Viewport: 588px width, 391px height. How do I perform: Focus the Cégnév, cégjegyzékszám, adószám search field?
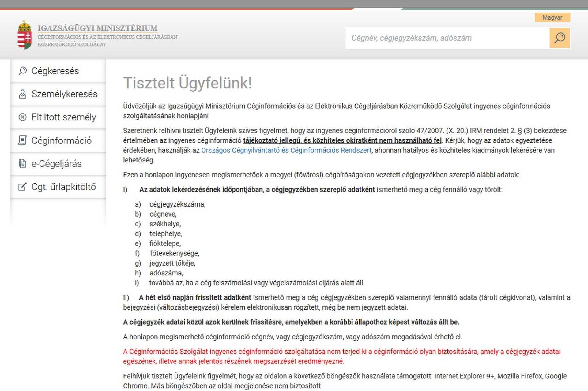(447, 38)
